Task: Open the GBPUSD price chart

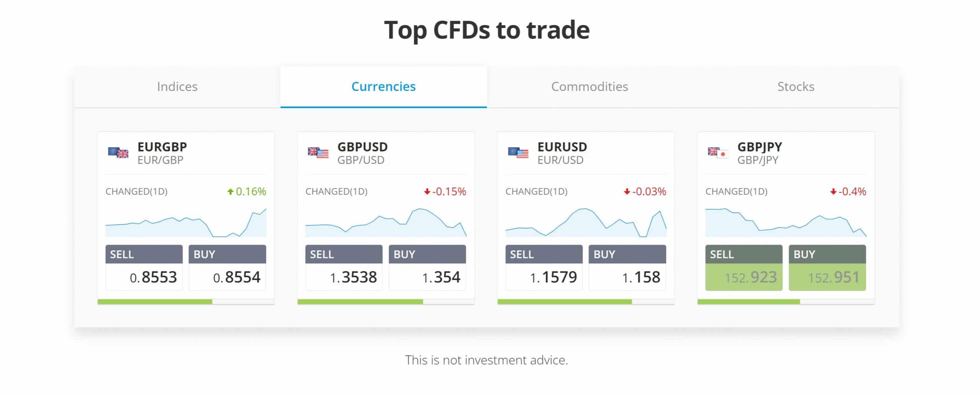Action: coord(386,222)
